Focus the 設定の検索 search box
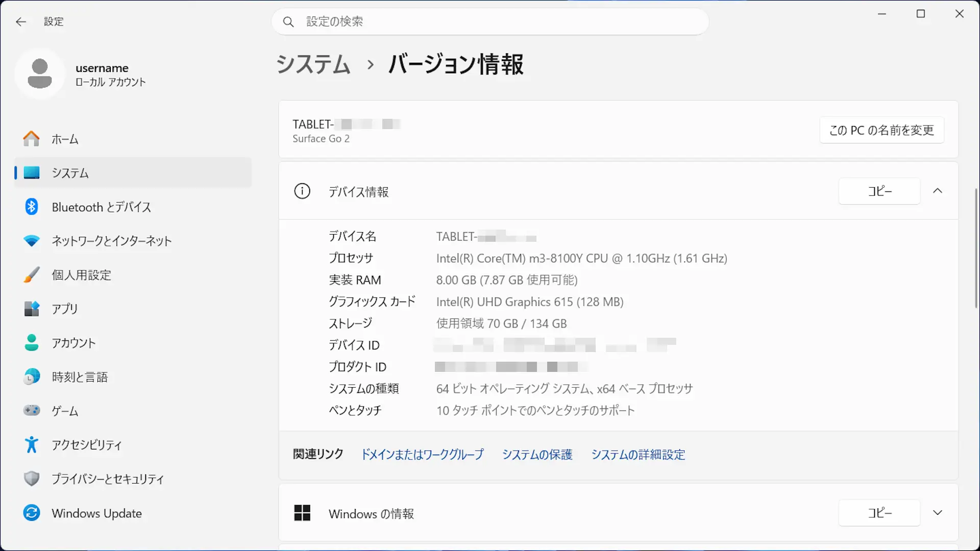The image size is (980, 551). coord(490,22)
